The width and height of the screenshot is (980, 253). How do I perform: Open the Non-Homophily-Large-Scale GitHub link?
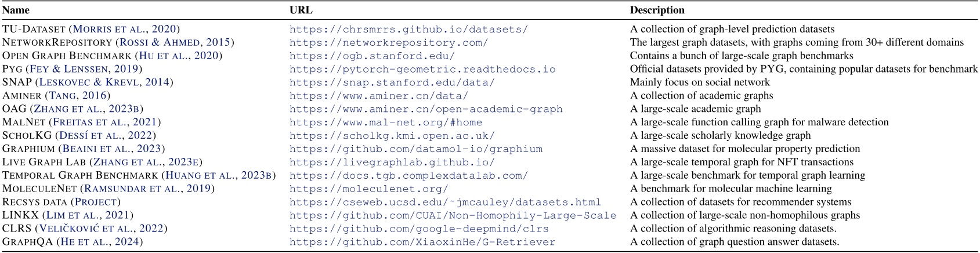[x=453, y=215]
